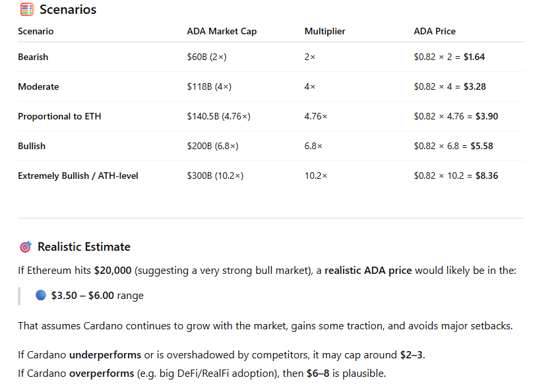Click the $1.64 bearish price result

tap(474, 57)
